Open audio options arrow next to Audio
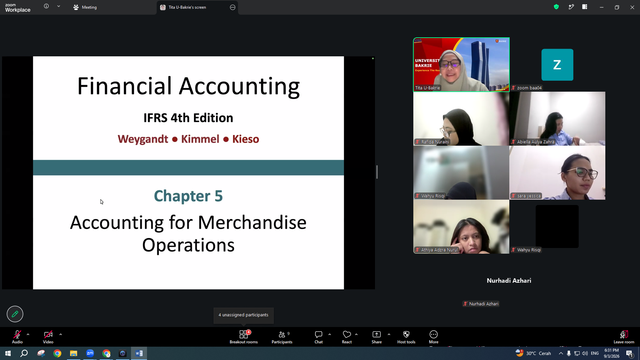 [28, 334]
